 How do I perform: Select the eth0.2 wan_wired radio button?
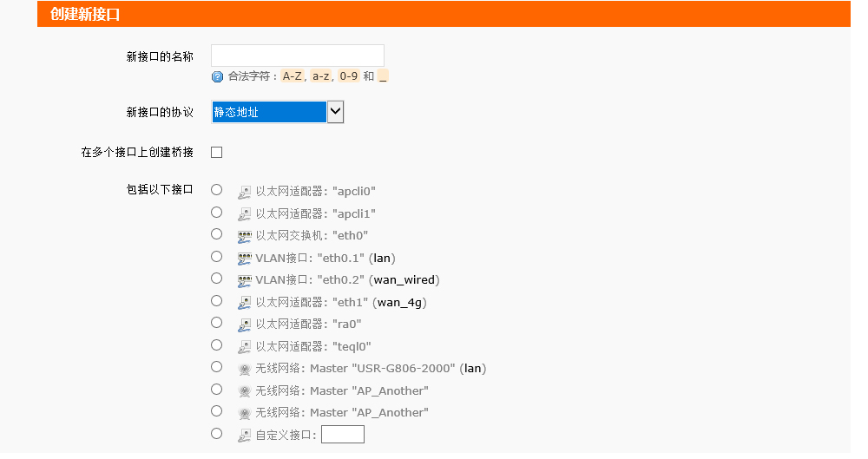click(217, 279)
